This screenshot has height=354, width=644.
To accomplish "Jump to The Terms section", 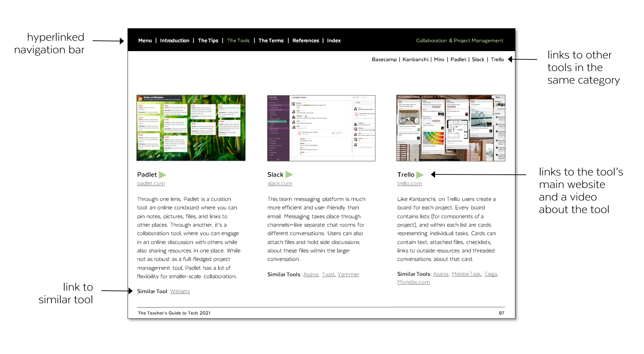I will tap(271, 40).
